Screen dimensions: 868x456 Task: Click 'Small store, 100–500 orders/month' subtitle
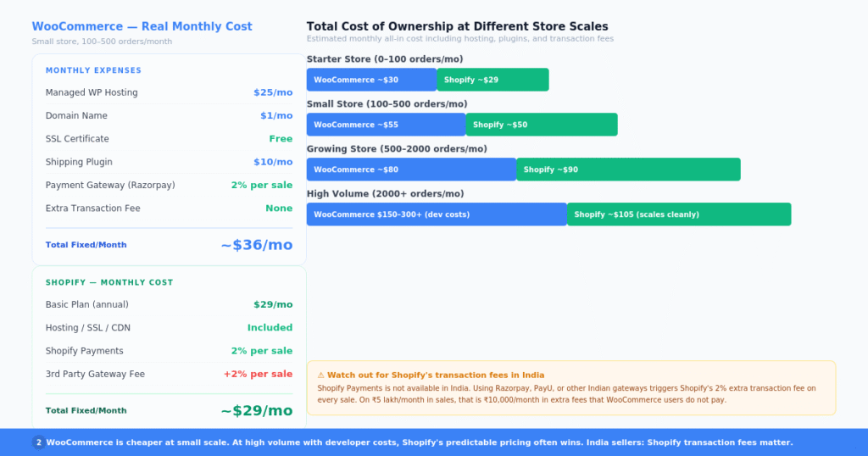102,42
